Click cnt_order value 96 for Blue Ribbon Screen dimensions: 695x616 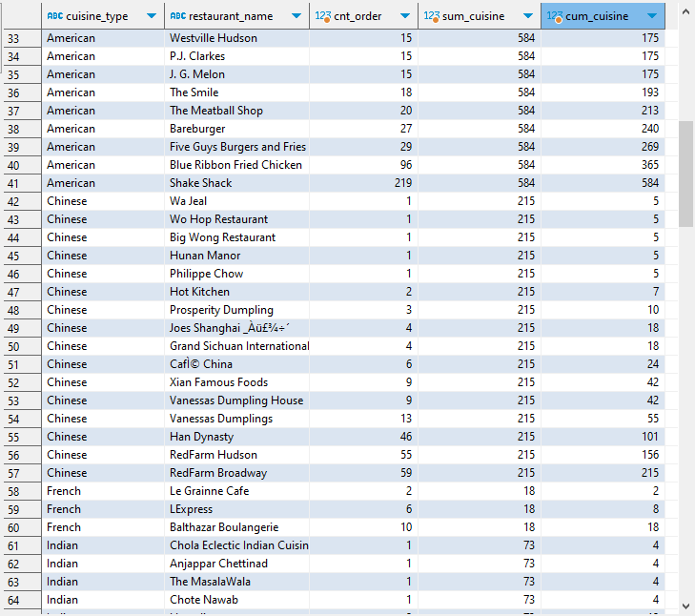[x=363, y=165]
